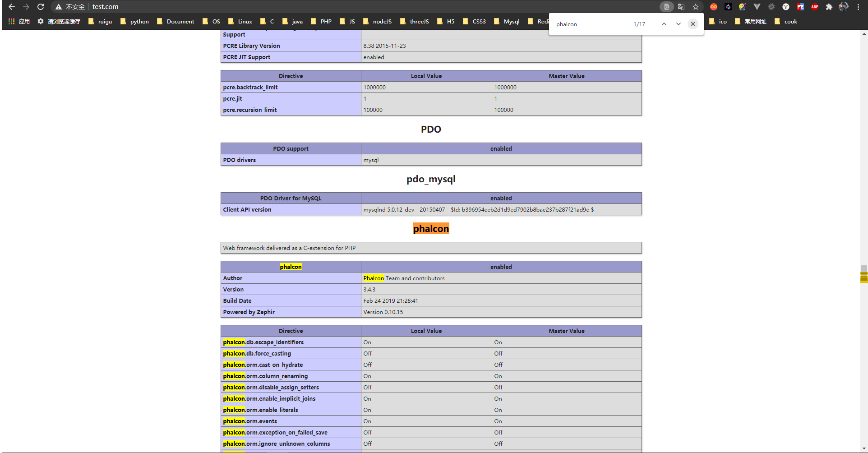868x453 pixels.
Task: Open the CSS3 bookmark folder
Action: tap(474, 21)
